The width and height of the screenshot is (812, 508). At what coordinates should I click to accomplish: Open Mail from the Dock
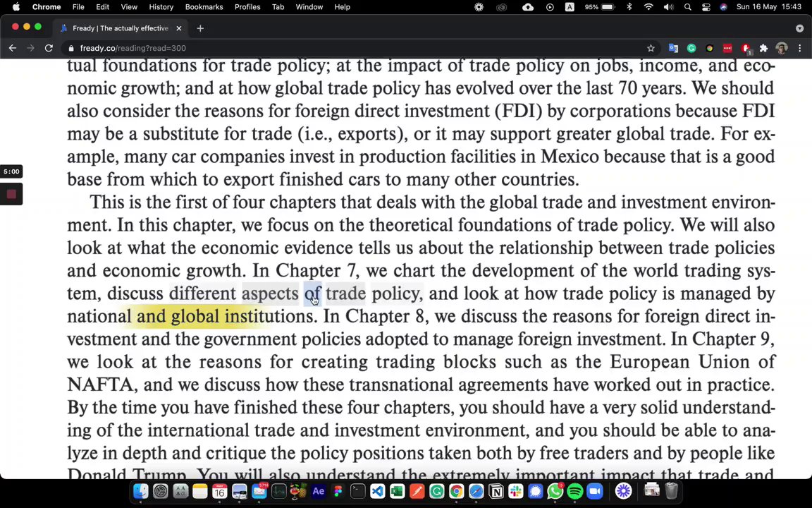[x=259, y=491]
